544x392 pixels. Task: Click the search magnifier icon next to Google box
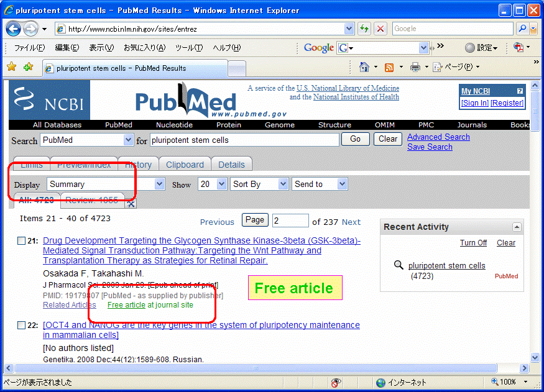[x=522, y=29]
